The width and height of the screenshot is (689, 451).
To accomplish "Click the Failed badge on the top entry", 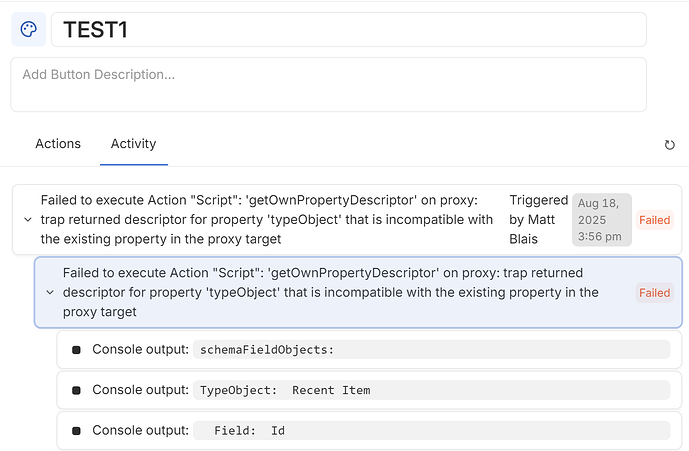I will [x=654, y=220].
